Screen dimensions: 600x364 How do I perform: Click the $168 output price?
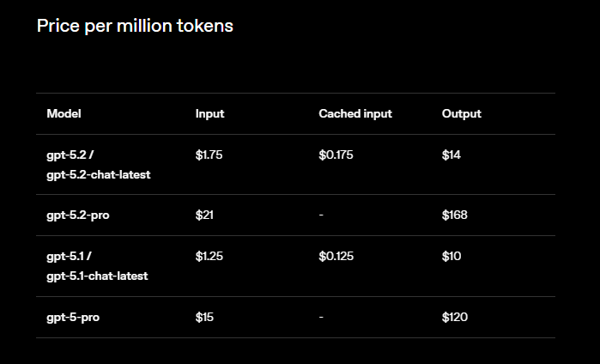click(x=455, y=215)
